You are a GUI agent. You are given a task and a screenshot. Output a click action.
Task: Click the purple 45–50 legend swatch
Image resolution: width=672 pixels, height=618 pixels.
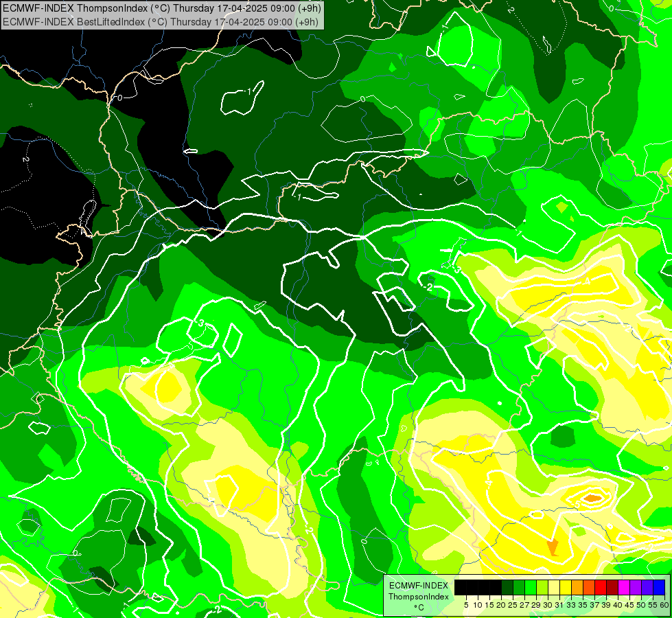click(x=636, y=587)
